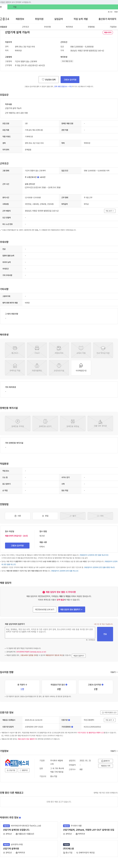This screenshot has height=868, width=118.
Task: Expand 채용 담당자 정보 열람하기
Action: pyautogui.click(x=72, y=610)
